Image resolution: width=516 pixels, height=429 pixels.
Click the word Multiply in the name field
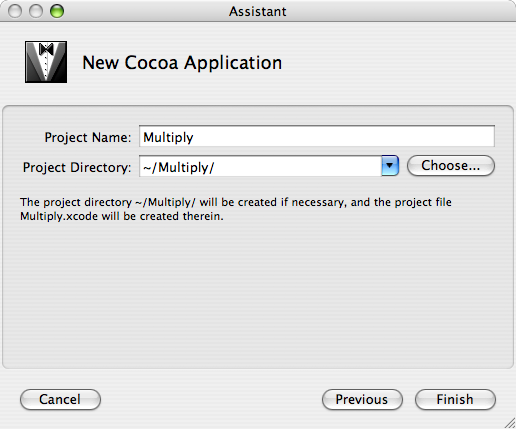click(168, 137)
